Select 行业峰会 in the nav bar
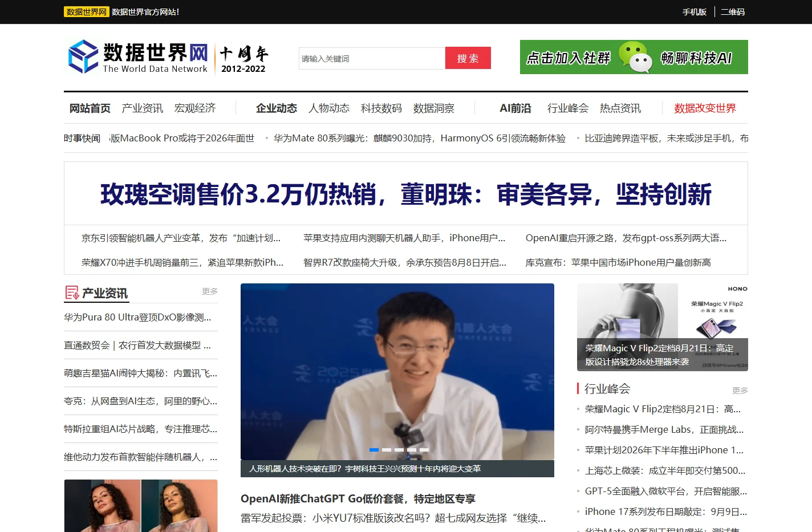This screenshot has width=812, height=532. click(x=568, y=108)
